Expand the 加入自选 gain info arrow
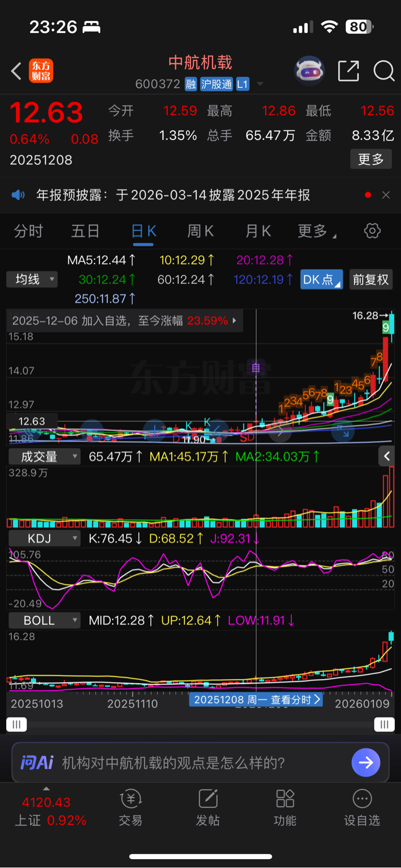The height and width of the screenshot is (868, 401). (234, 320)
